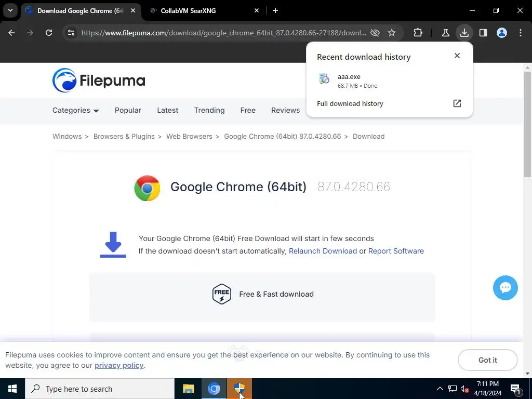Click the taskbar search box

(x=100, y=389)
